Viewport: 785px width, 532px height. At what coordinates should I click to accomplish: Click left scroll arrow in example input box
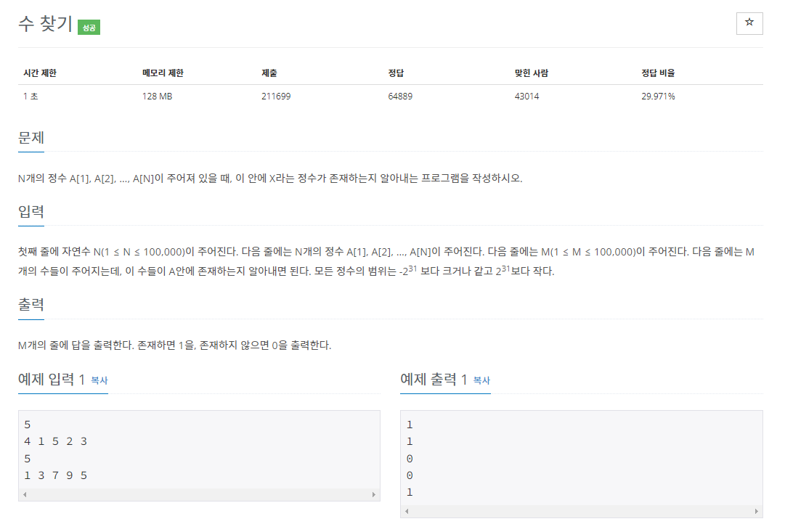[25, 494]
